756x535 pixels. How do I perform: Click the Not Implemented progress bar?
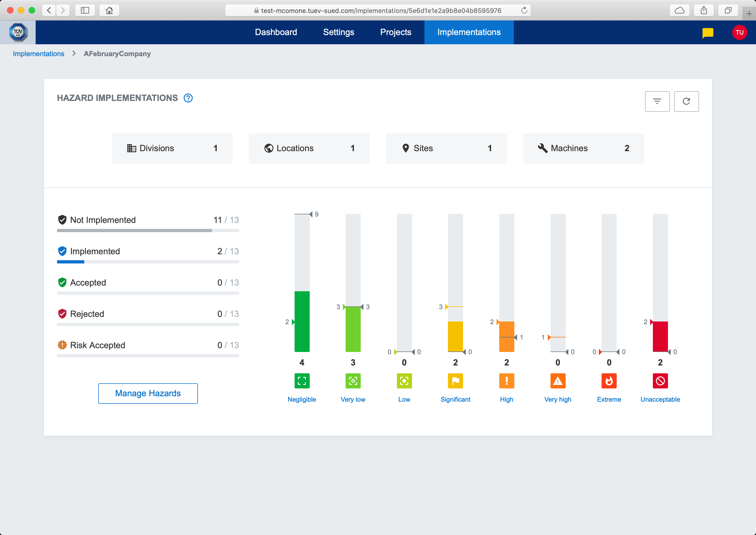tap(148, 231)
